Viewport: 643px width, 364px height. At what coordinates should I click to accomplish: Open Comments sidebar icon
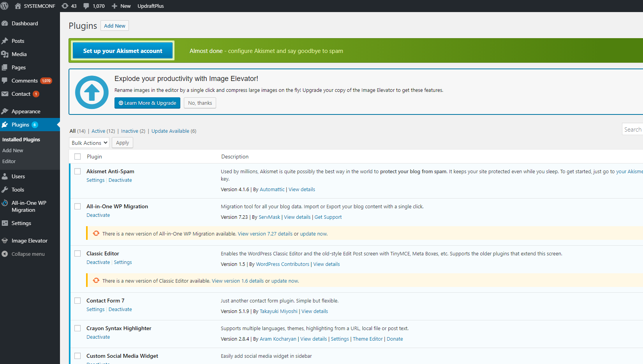pyautogui.click(x=5, y=81)
